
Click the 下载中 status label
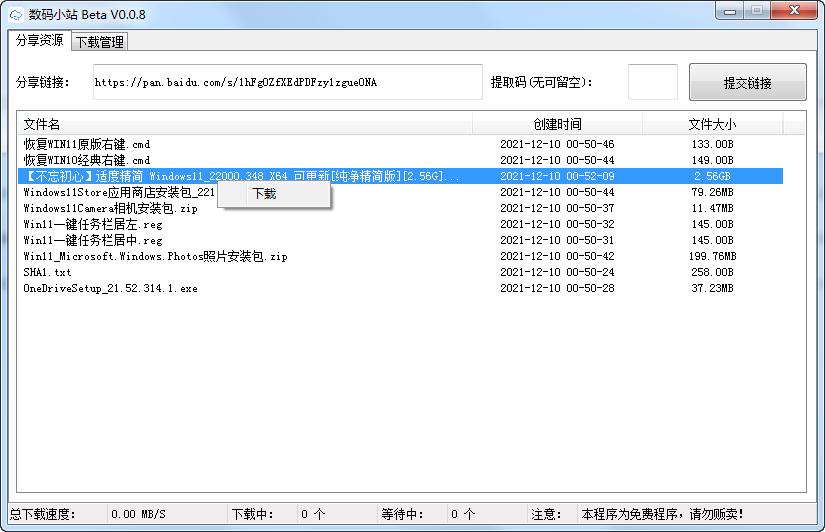tap(253, 514)
